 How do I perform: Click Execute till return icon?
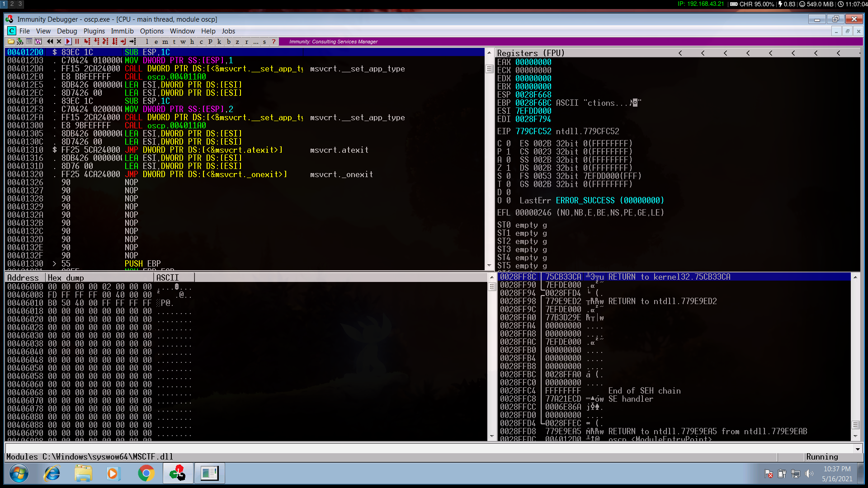123,42
